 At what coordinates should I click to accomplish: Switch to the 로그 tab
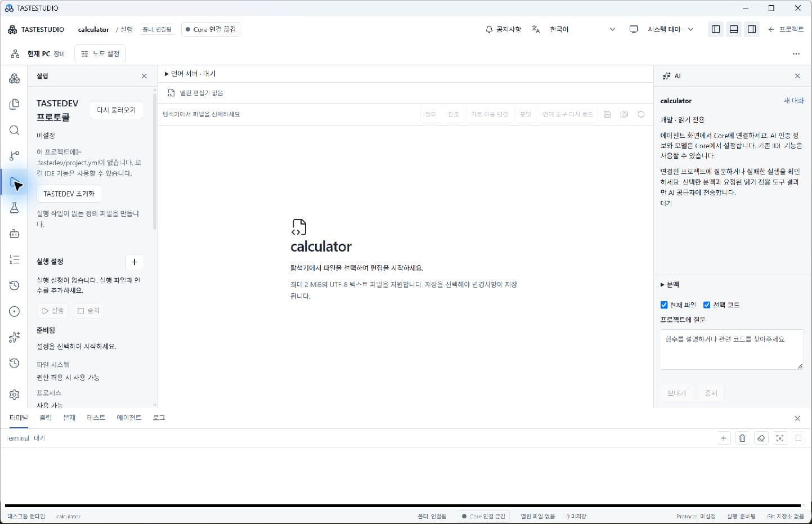(159, 418)
